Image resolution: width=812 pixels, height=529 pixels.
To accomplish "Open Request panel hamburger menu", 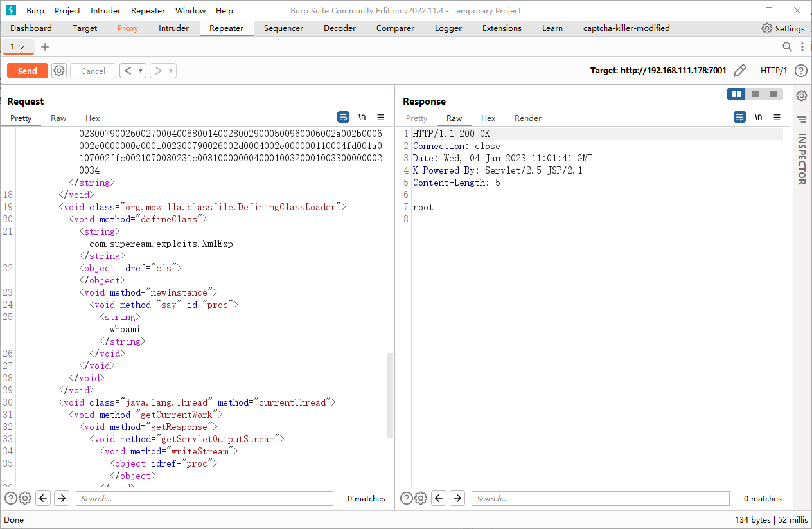I will coord(380,117).
